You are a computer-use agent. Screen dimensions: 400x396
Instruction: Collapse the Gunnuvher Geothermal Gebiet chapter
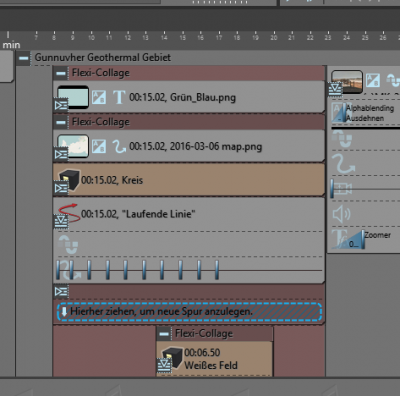tap(24, 58)
